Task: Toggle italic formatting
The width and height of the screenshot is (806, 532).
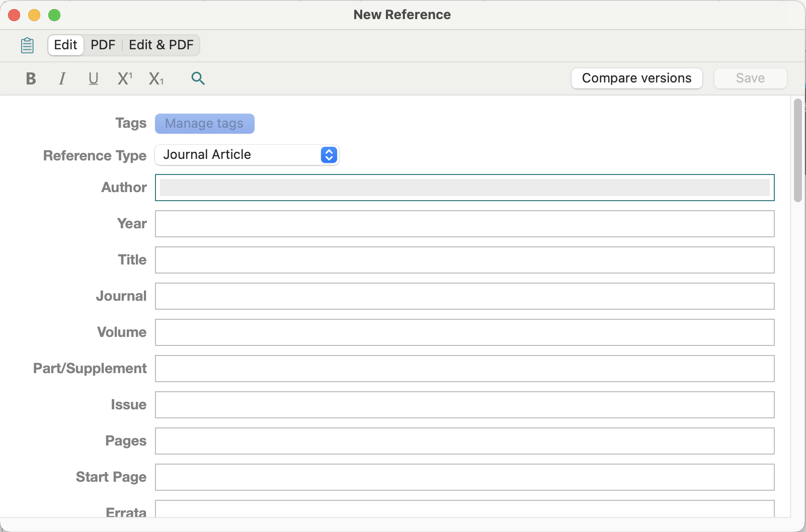Action: (62, 78)
